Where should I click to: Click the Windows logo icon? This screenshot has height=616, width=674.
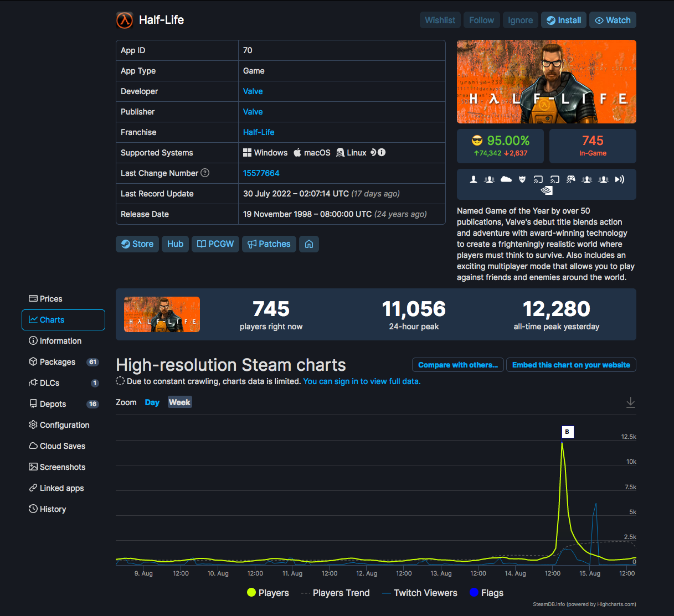click(x=248, y=153)
